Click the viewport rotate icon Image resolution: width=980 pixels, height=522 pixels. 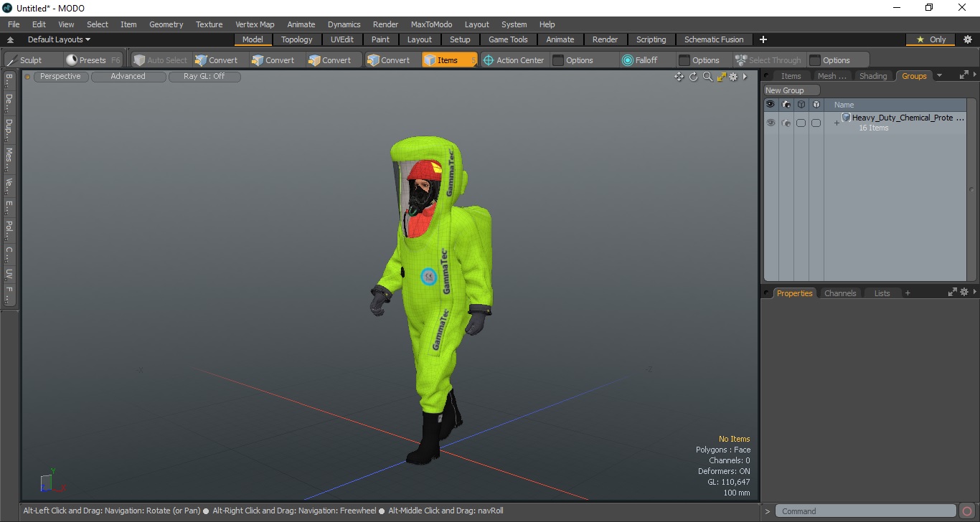tap(694, 77)
